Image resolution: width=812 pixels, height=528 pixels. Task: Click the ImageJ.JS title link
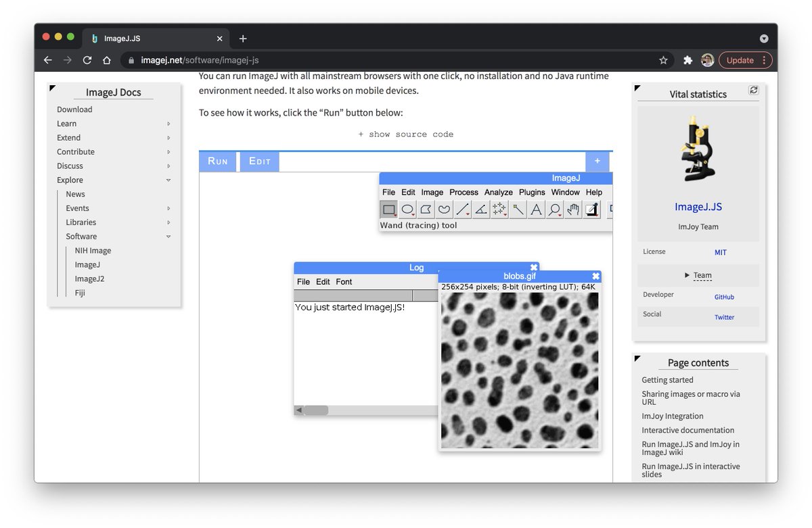[x=698, y=207]
